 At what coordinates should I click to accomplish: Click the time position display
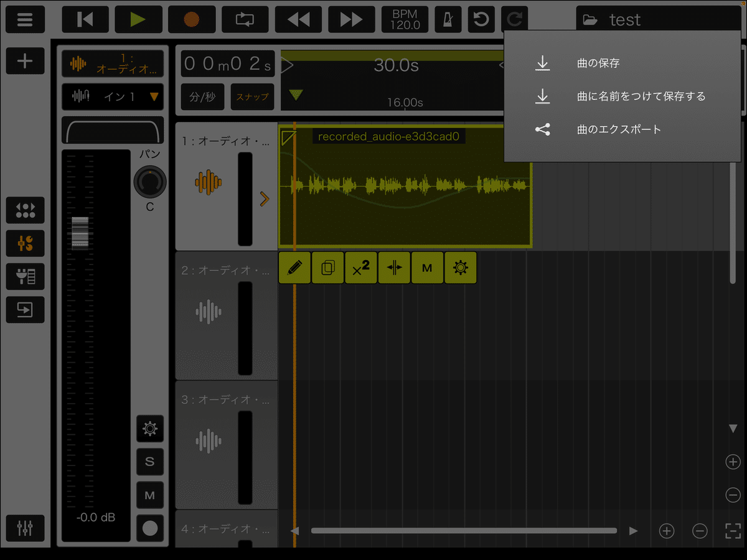click(x=228, y=63)
